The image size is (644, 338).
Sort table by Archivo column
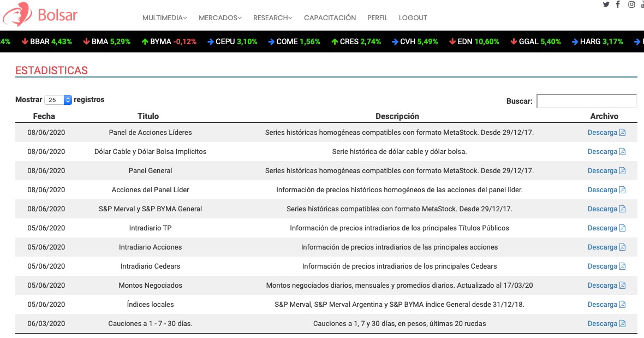click(x=604, y=116)
